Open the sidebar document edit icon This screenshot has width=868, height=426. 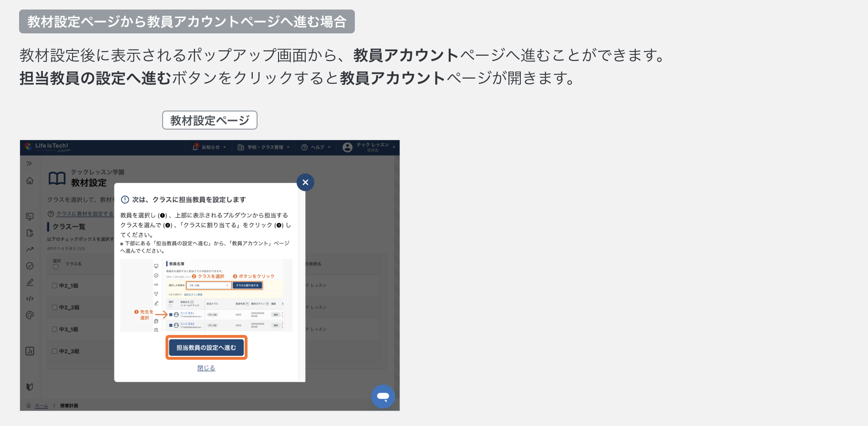click(30, 233)
